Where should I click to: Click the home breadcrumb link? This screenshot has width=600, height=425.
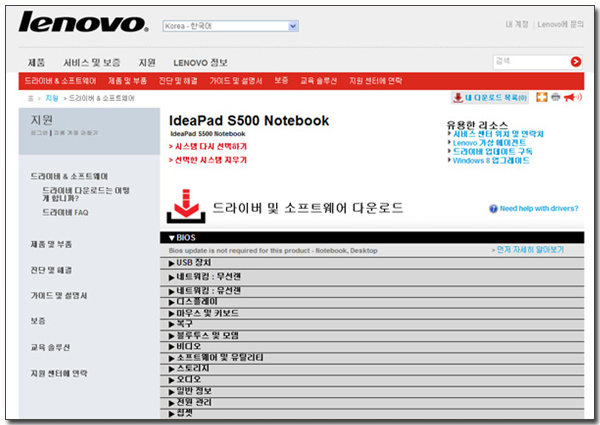pos(31,98)
